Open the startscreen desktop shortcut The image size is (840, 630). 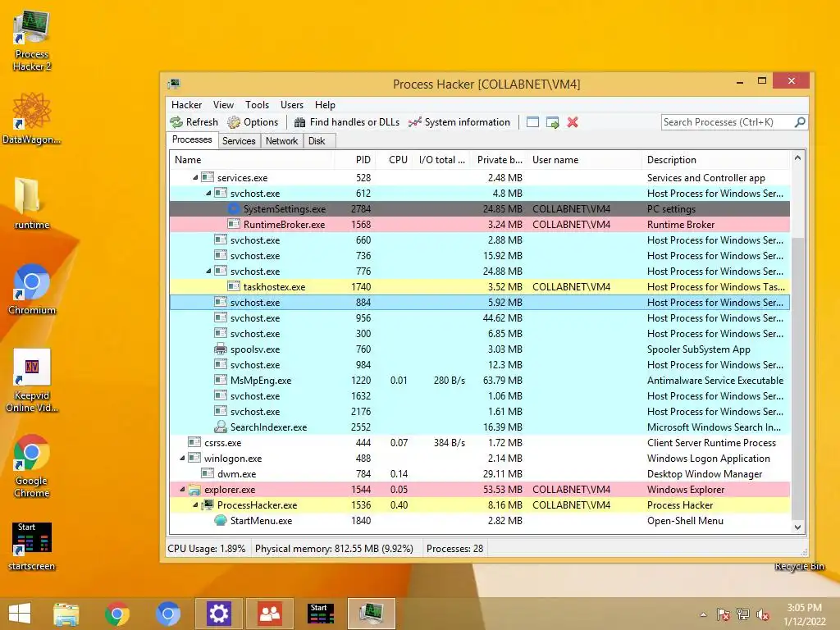32,546
